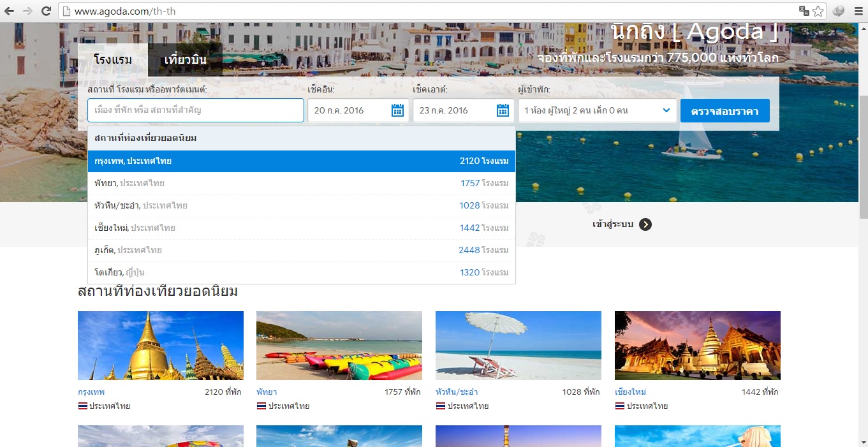Pick โตเกียว, ญี่ปุ่น from suggestion list
Screen dimensions: 868x447
[301, 272]
